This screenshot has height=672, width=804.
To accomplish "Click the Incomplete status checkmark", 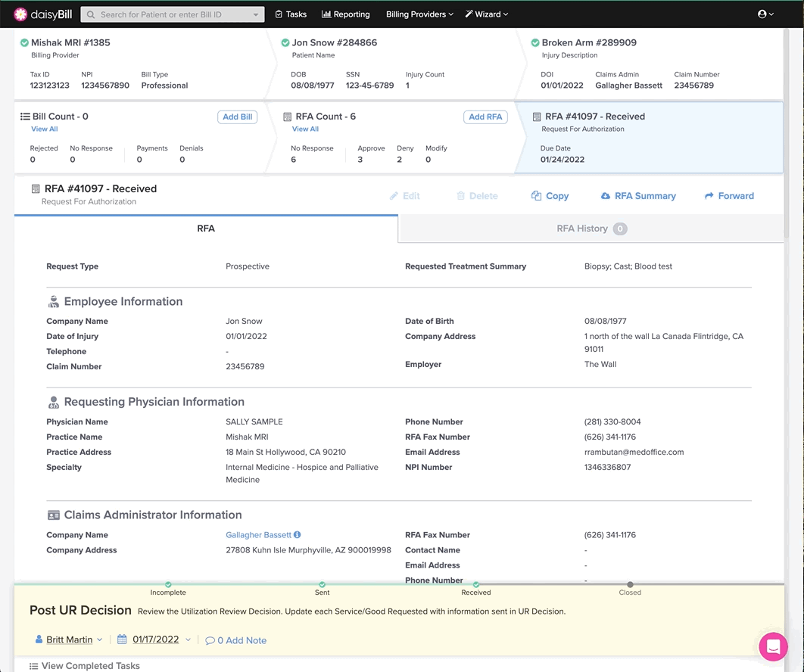I will (168, 584).
